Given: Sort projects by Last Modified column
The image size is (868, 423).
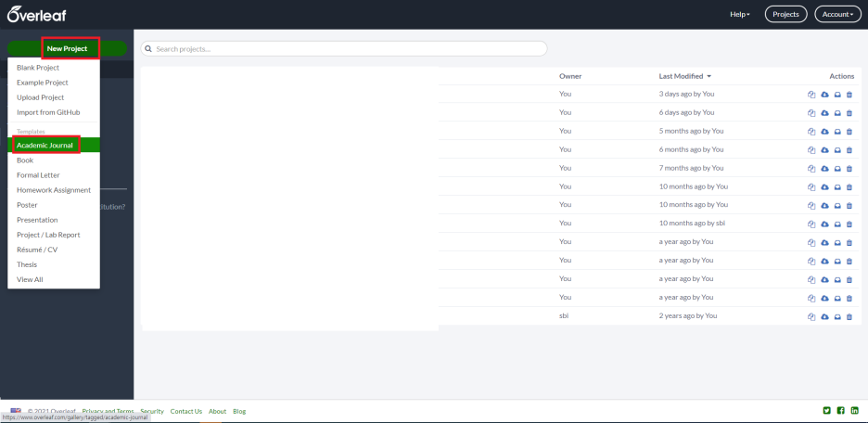Looking at the screenshot, I should [x=684, y=76].
